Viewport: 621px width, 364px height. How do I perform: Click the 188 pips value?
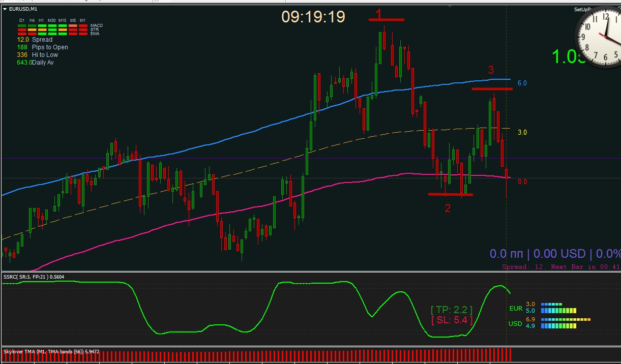coord(22,47)
